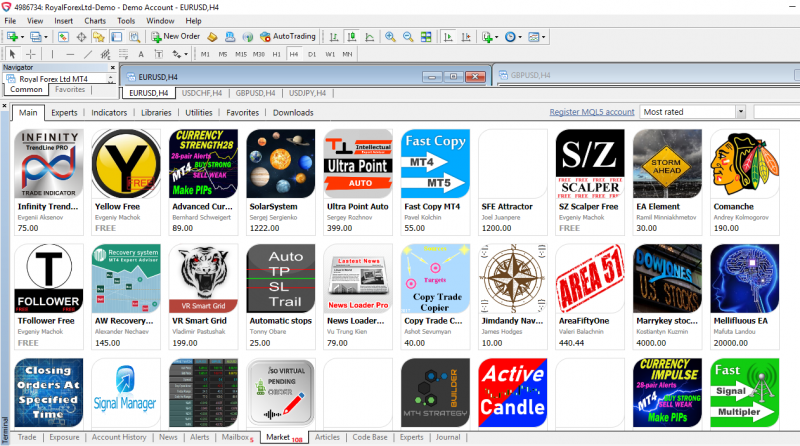Viewport: 800px width, 446px height.
Task: Select the Trendline drawing tool
Action: pyautogui.click(x=88, y=54)
